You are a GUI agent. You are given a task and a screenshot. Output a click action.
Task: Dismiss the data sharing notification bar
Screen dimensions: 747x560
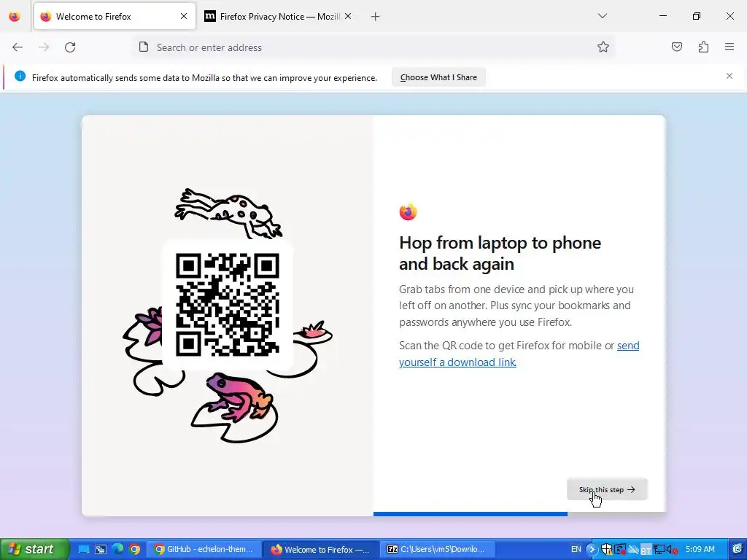tap(729, 76)
